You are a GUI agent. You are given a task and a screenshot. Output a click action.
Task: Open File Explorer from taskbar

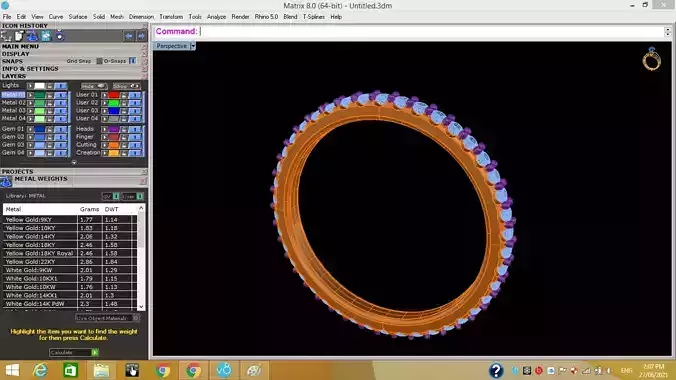[x=101, y=371]
